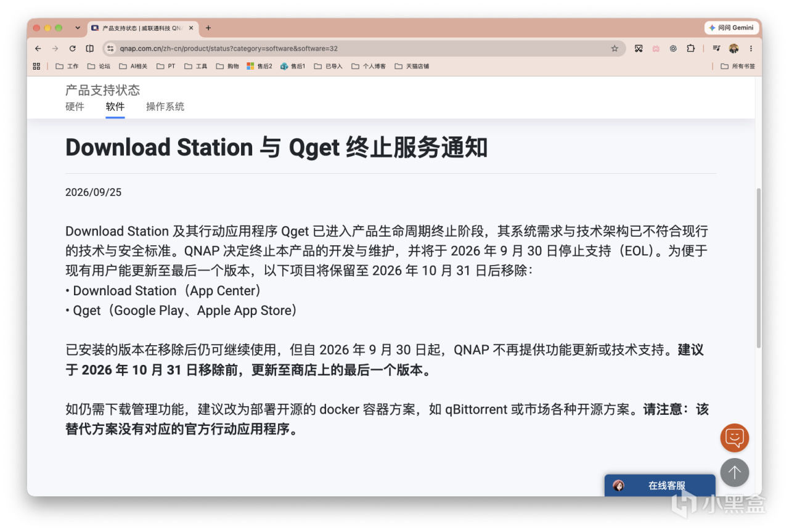Open the 已导入 bookmark folder
This screenshot has width=789, height=532.
click(x=328, y=66)
